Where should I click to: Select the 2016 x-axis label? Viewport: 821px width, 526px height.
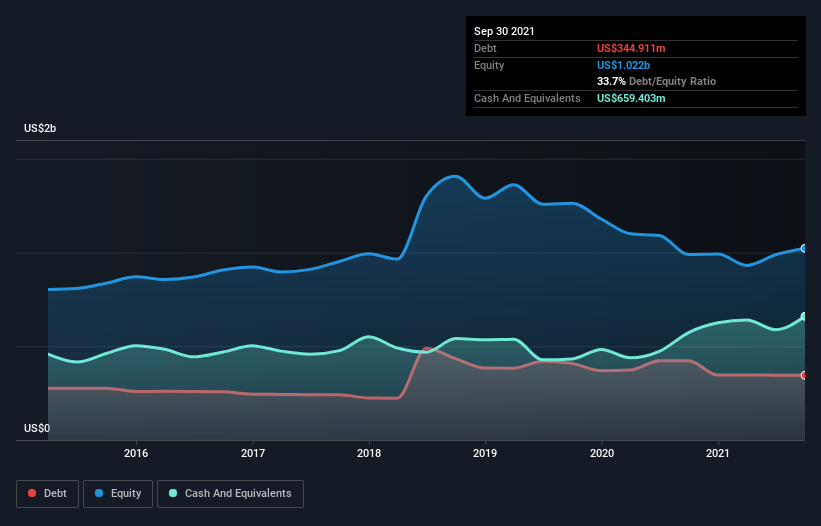click(x=136, y=453)
